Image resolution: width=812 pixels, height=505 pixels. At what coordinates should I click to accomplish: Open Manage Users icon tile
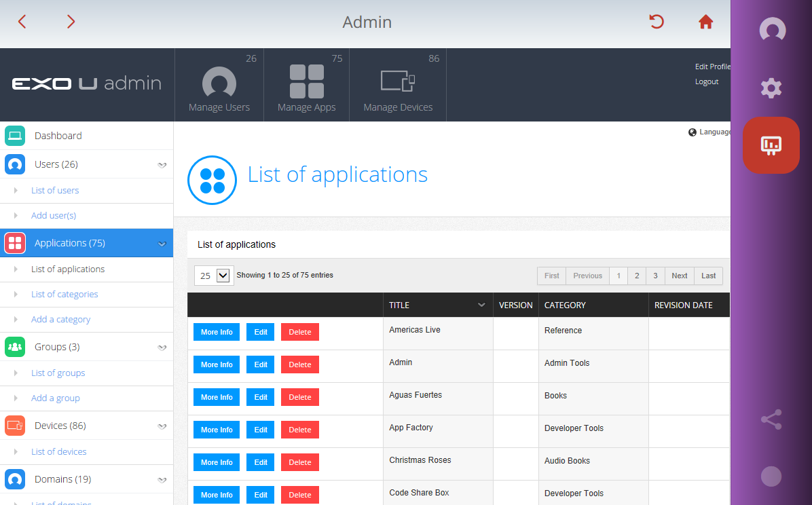[x=219, y=86]
